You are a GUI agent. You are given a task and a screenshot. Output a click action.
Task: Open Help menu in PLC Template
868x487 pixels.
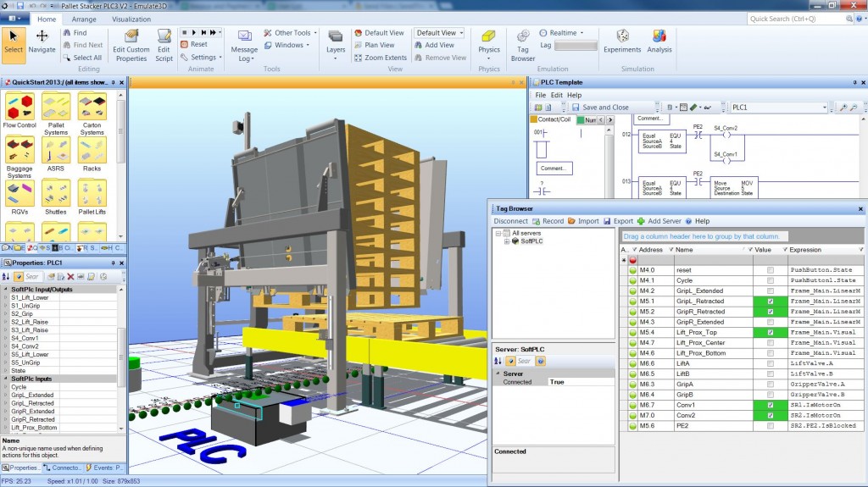pyautogui.click(x=574, y=95)
